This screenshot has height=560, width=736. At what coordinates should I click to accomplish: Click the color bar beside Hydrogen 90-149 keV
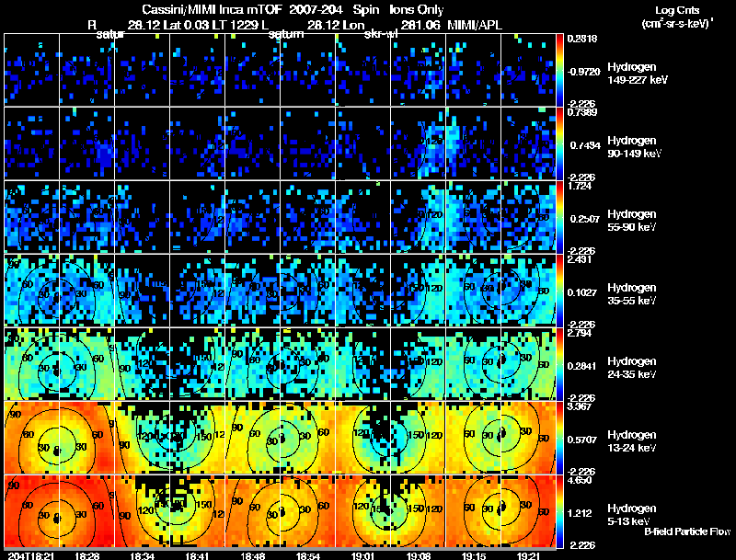[559, 143]
